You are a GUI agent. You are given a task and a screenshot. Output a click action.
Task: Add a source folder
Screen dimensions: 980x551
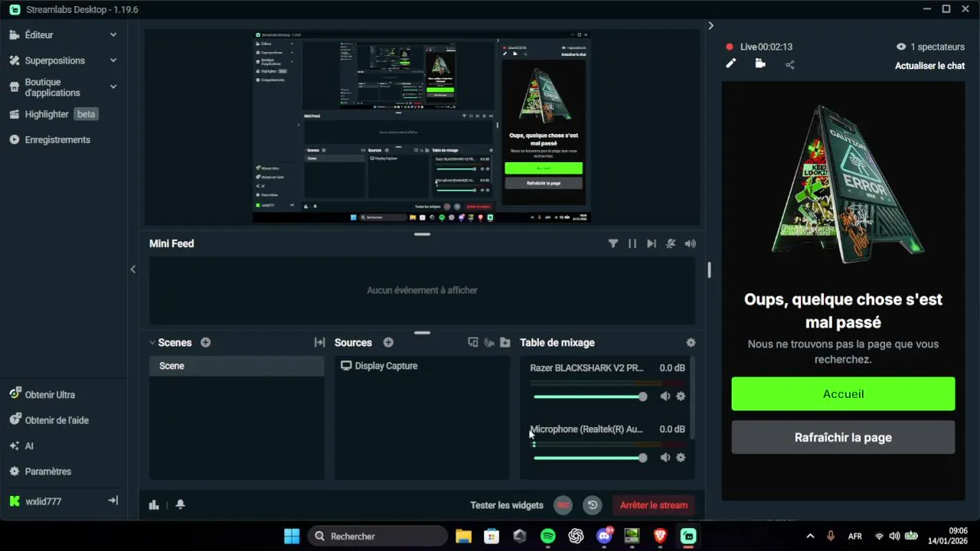coord(505,343)
